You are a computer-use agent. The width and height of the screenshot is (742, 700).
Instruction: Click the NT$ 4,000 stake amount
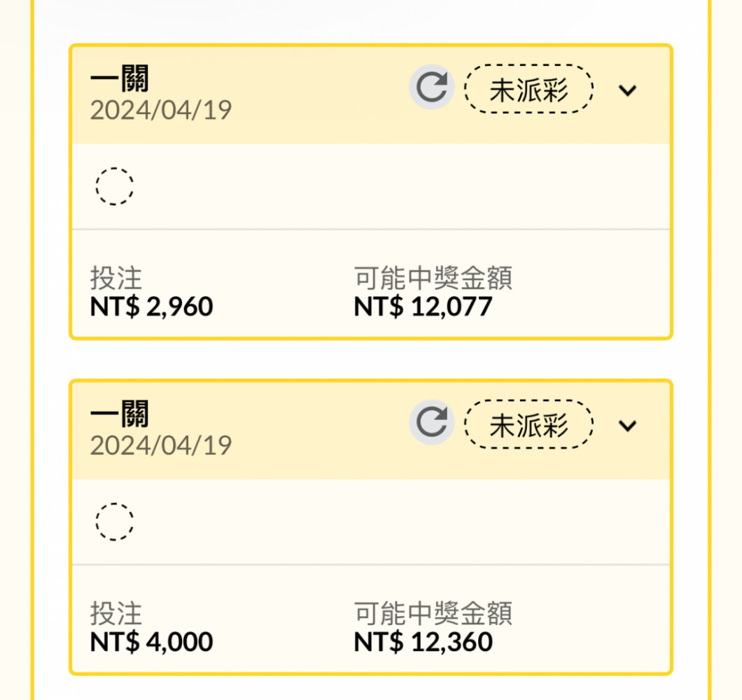click(x=151, y=643)
